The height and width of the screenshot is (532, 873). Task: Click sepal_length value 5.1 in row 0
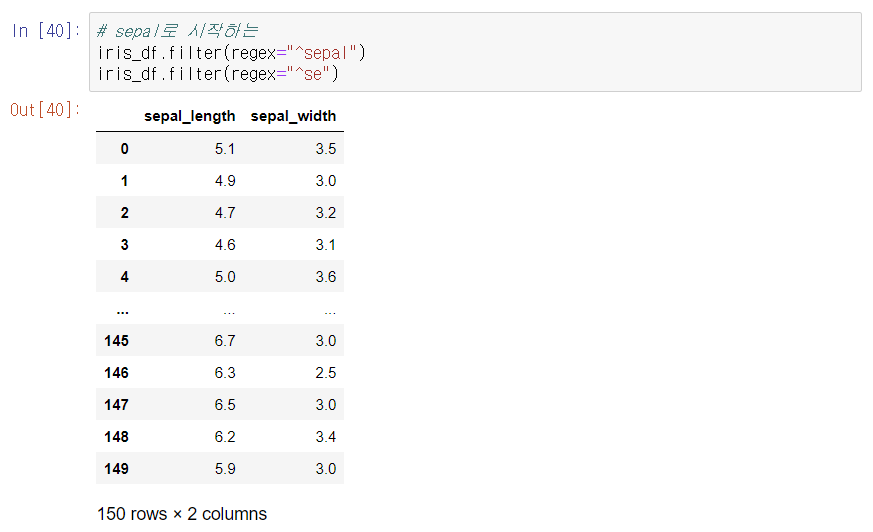pyautogui.click(x=225, y=149)
